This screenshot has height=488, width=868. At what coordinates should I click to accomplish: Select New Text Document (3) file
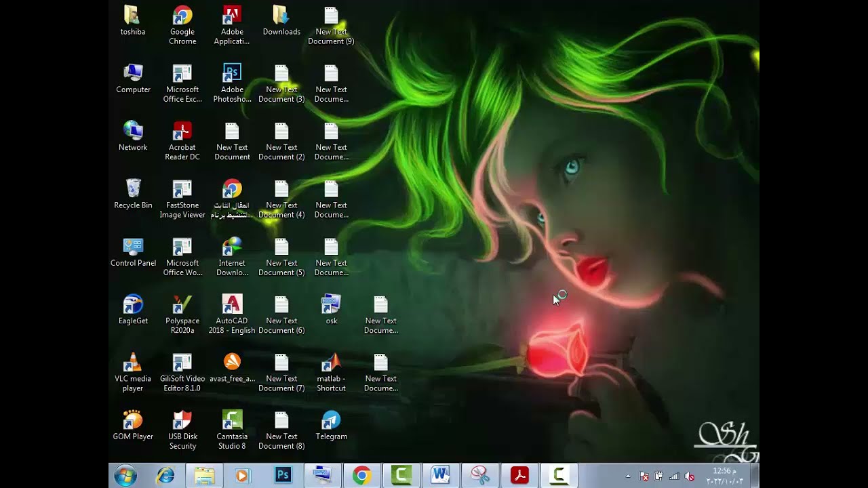tap(281, 83)
